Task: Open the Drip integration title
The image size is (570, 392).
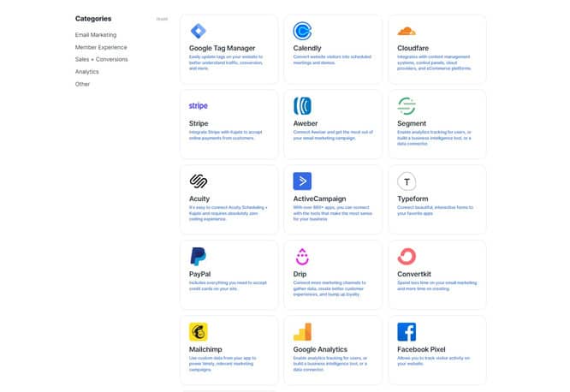Action: tap(300, 274)
